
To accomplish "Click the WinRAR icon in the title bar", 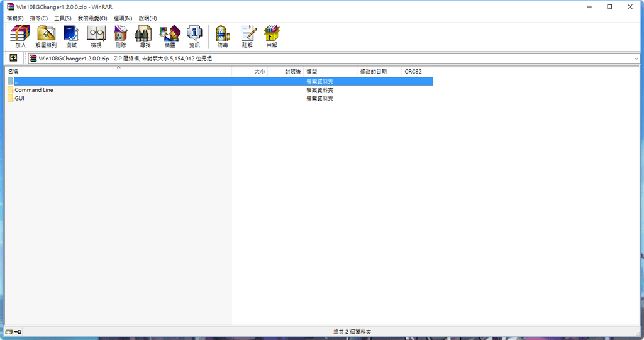I will click(x=11, y=6).
